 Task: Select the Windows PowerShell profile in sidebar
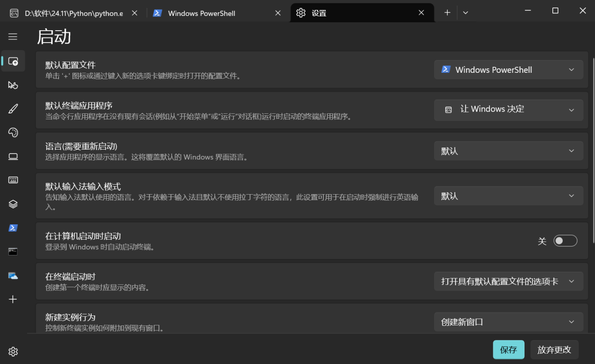13,228
